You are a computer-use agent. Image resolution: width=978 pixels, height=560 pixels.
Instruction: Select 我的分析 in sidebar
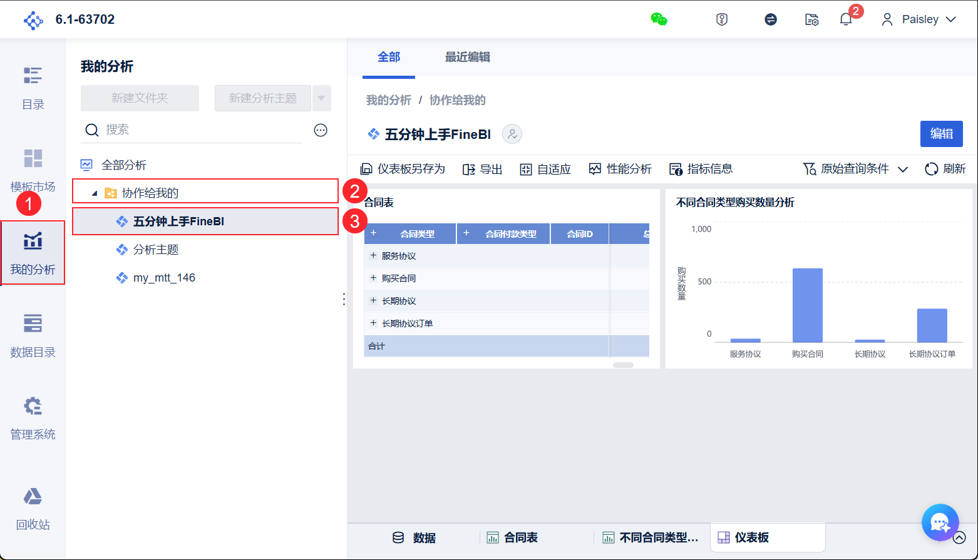(33, 253)
